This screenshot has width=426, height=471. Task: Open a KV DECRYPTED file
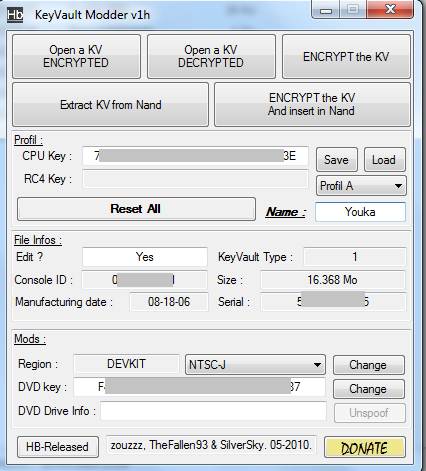click(x=211, y=56)
